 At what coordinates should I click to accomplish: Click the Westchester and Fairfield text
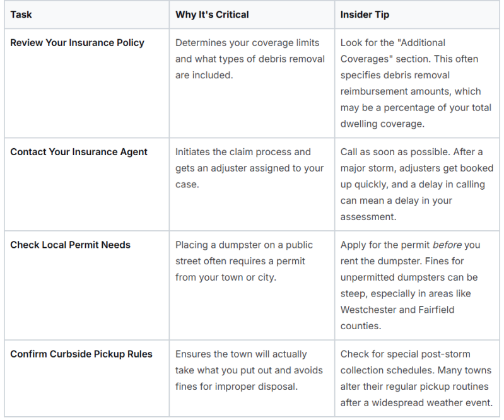click(397, 310)
